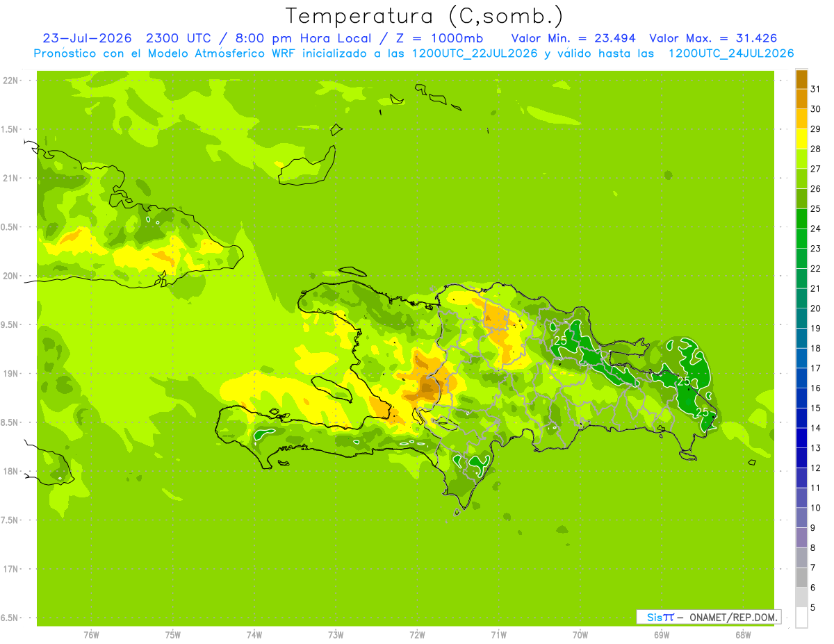Pick the blue legend swatch between 15 and 16
The width and height of the screenshot is (834, 644).
point(801,397)
